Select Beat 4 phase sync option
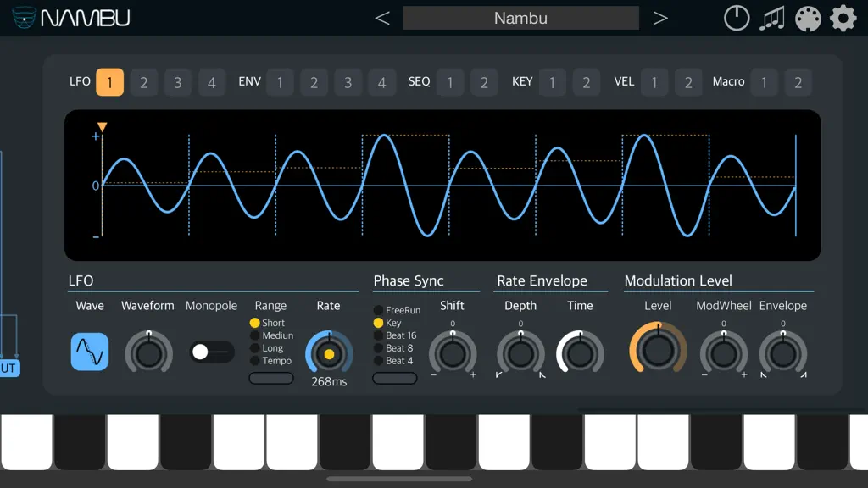Viewport: 868px width, 488px height. coord(393,361)
